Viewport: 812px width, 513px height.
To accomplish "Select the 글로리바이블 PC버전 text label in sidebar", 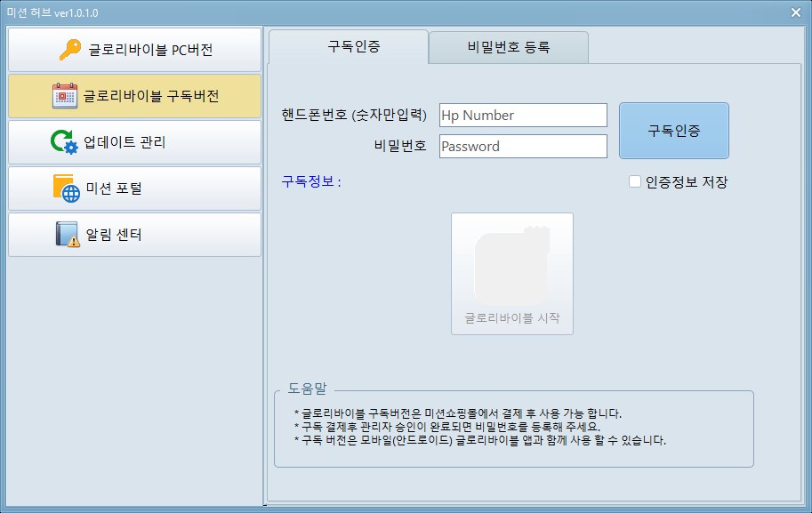I will click(x=150, y=50).
